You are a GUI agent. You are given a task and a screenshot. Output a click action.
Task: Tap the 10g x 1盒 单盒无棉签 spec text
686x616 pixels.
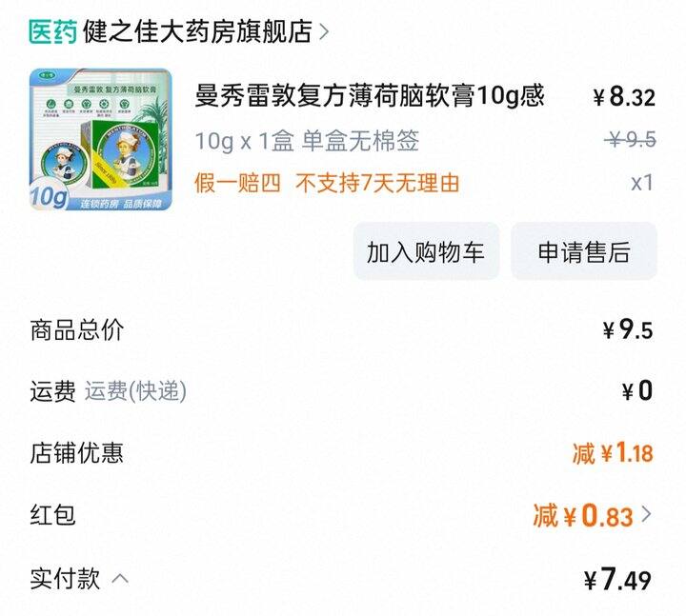pos(307,141)
